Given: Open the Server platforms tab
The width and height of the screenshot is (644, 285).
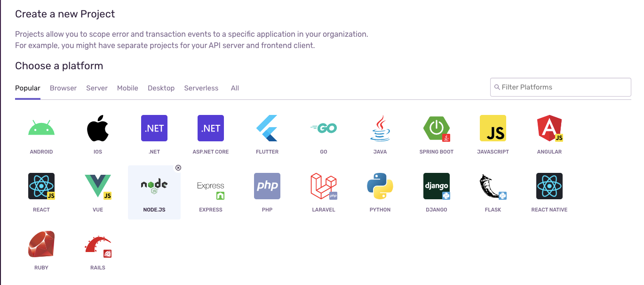Looking at the screenshot, I should [x=97, y=88].
